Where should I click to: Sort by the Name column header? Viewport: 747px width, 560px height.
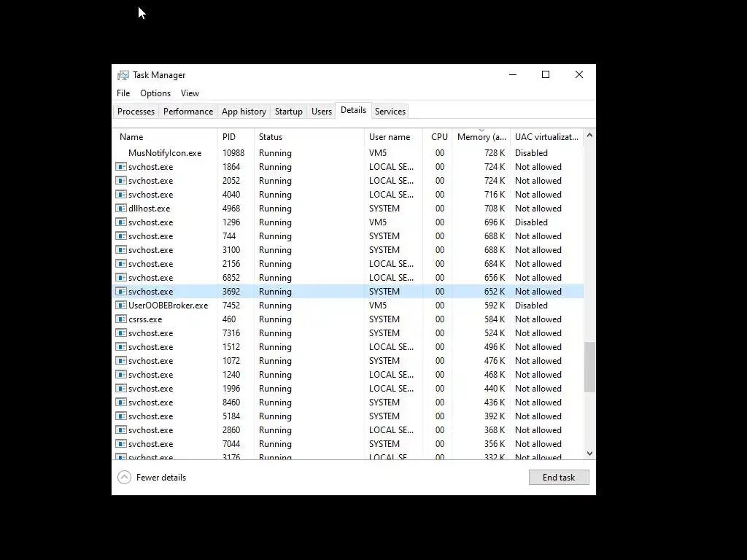point(166,136)
